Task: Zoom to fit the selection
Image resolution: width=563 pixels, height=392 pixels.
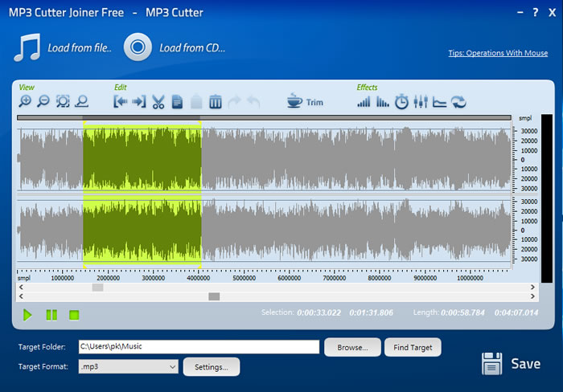Action: tap(63, 102)
